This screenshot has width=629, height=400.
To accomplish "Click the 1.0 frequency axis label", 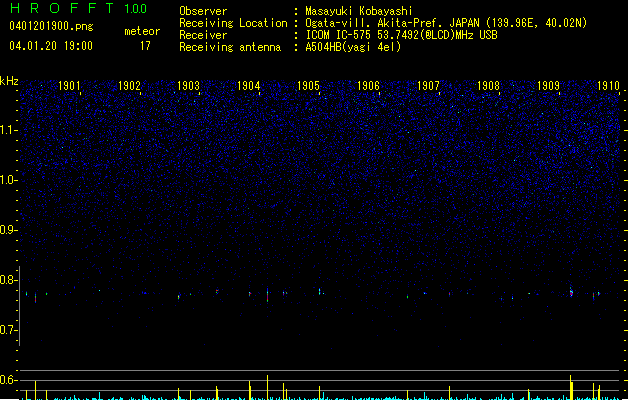I will pyautogui.click(x=8, y=180).
